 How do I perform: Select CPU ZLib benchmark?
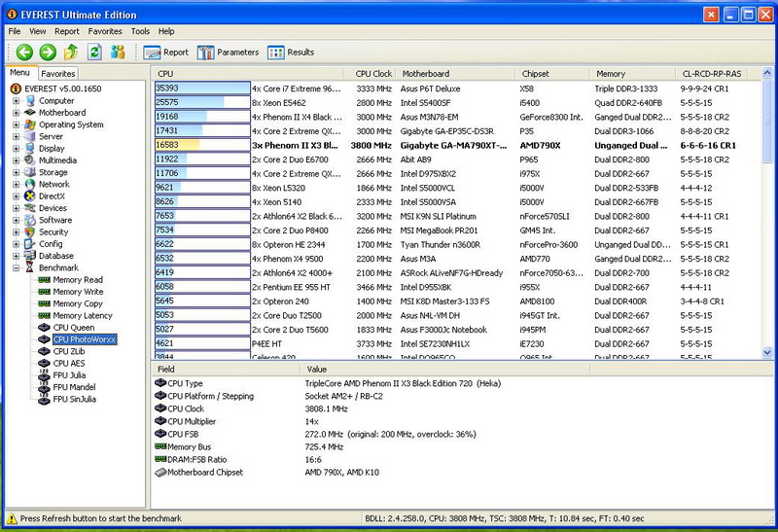click(x=68, y=351)
